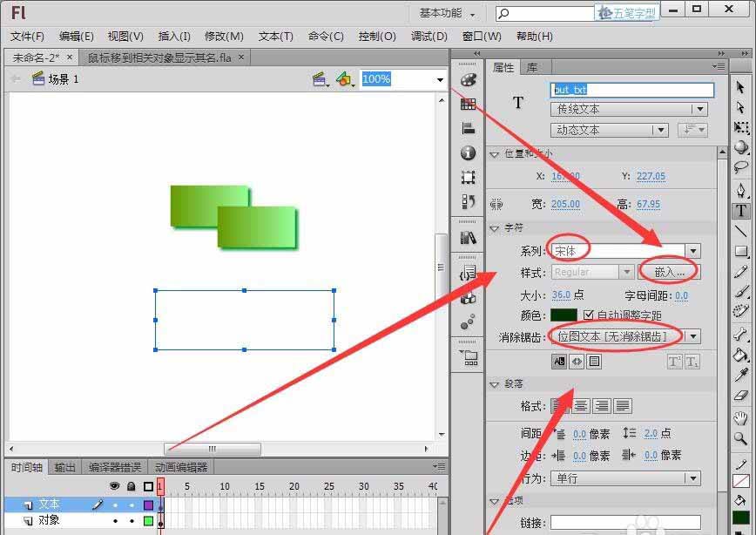Viewport: 756px width, 535px height.
Task: Toggle render text as HTML button
Action: pyautogui.click(x=577, y=362)
